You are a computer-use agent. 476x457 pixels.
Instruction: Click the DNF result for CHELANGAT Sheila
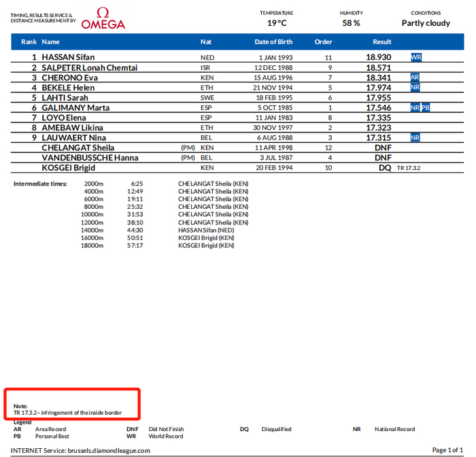tap(383, 148)
